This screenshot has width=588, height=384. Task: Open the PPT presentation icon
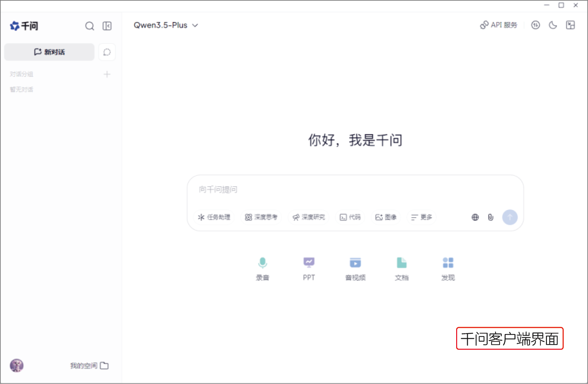point(309,263)
